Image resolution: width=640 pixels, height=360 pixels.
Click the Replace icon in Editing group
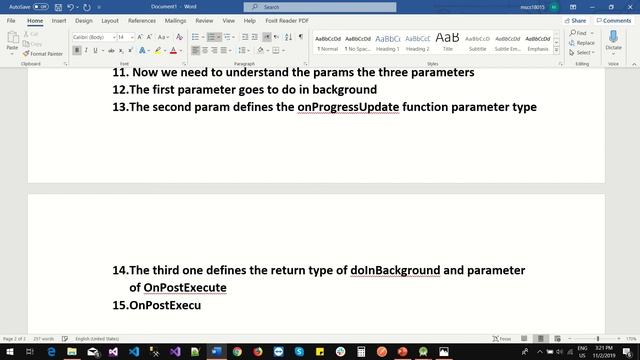coord(582,43)
